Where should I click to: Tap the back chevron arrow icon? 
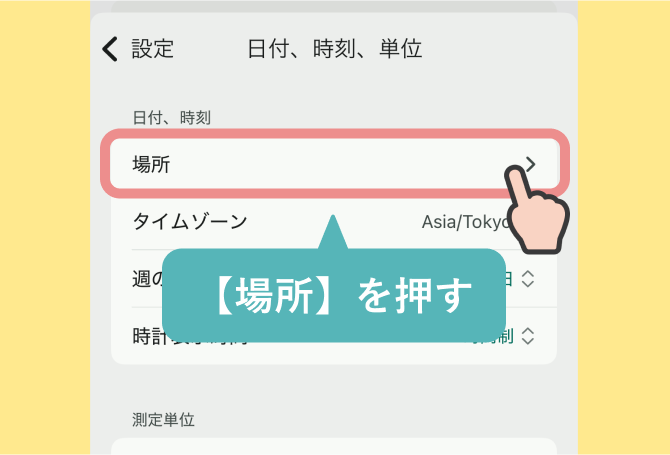[110, 49]
